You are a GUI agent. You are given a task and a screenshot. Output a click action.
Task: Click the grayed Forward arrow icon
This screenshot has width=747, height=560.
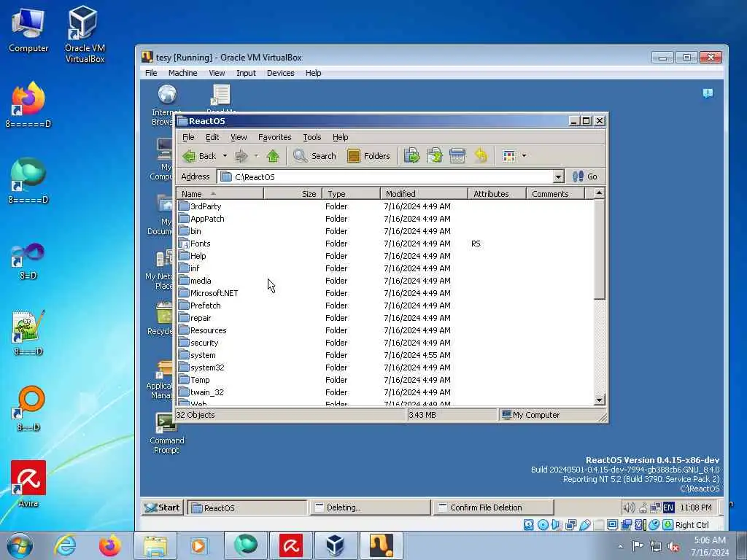(x=241, y=156)
